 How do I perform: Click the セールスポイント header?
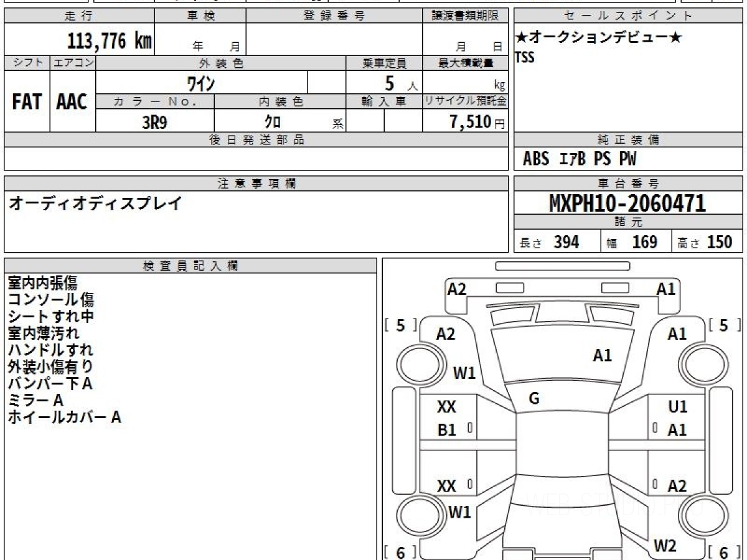point(629,16)
